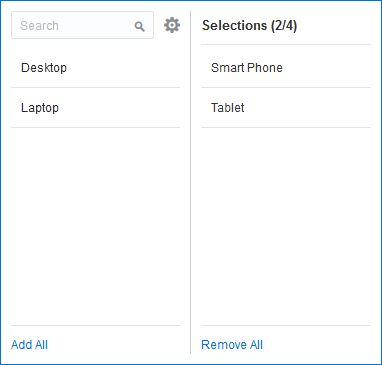Click the Remove All link

pyautogui.click(x=232, y=345)
